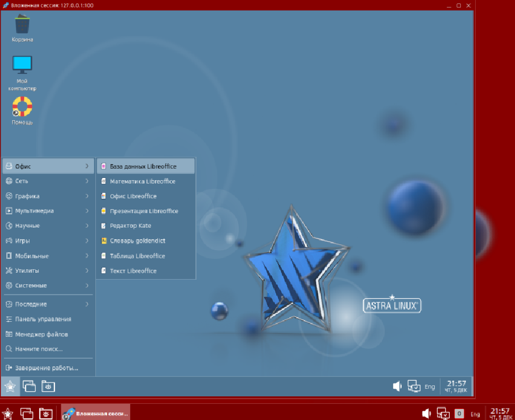Click the chevron arrow on Графика row
This screenshot has width=515, height=420.
click(x=87, y=196)
